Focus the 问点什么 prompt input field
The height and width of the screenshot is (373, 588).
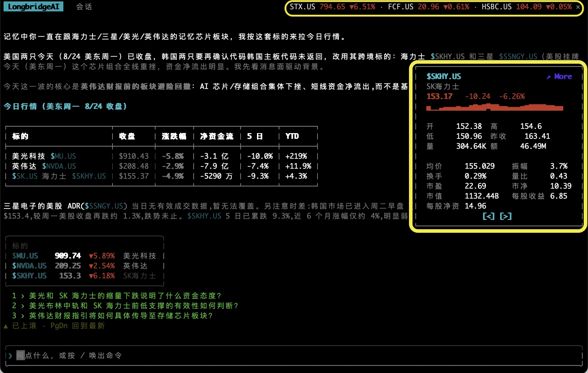[294, 356]
